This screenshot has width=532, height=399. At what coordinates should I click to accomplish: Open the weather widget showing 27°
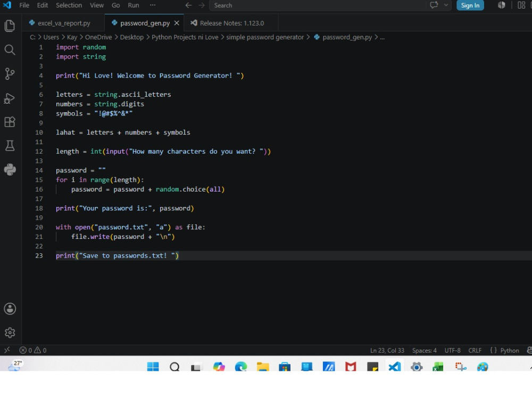click(x=15, y=365)
